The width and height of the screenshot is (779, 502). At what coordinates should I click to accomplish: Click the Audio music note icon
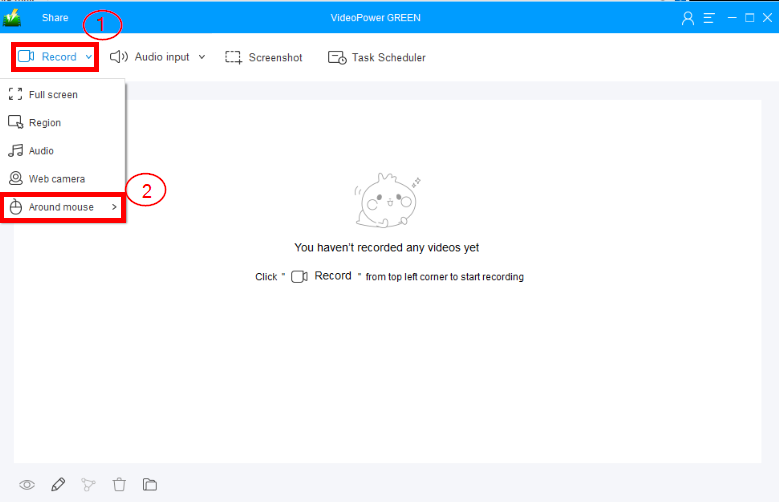pyautogui.click(x=15, y=151)
